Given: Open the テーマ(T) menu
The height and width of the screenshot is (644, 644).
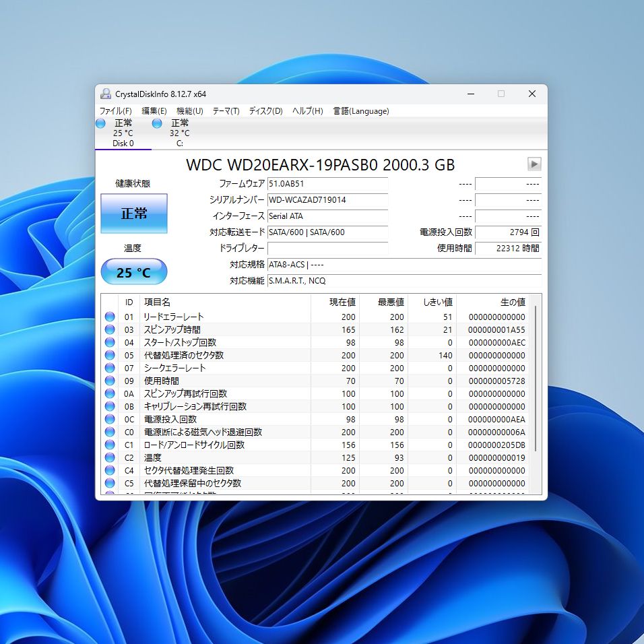Looking at the screenshot, I should pyautogui.click(x=226, y=111).
